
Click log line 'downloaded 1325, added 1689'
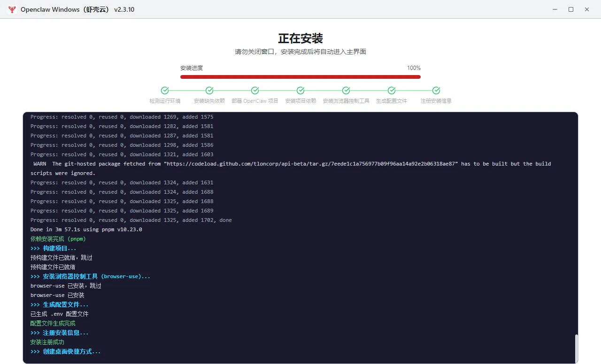[x=122, y=211]
